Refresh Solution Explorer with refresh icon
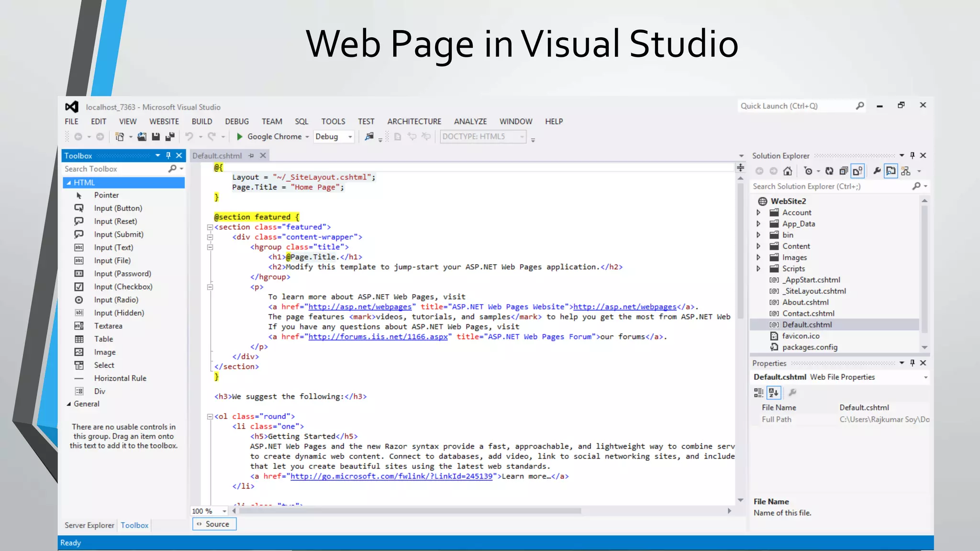Viewport: 980px width, 551px height. point(829,171)
